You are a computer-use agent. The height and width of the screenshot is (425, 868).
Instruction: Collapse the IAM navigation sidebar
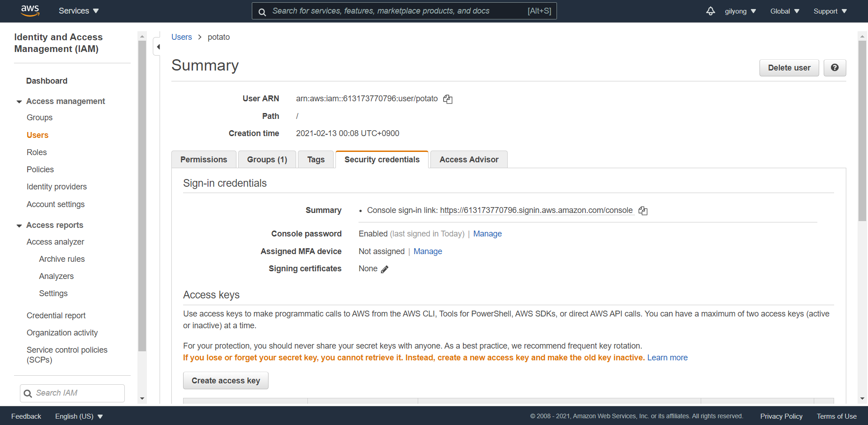158,47
